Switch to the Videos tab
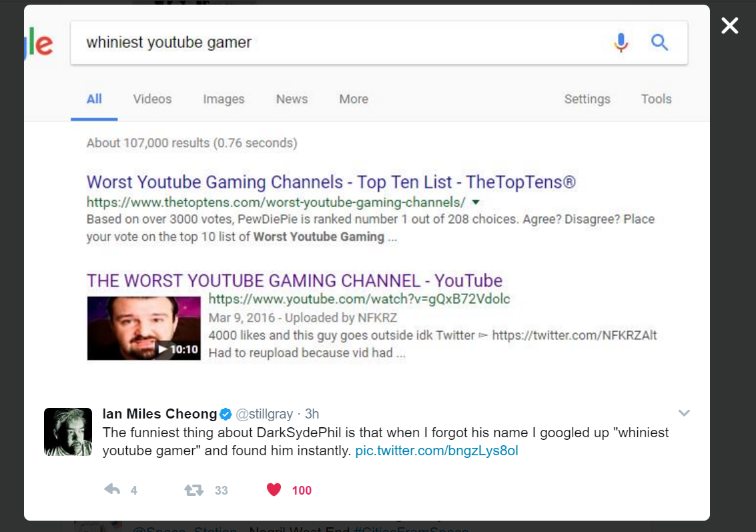Image resolution: width=756 pixels, height=532 pixels. click(x=152, y=99)
